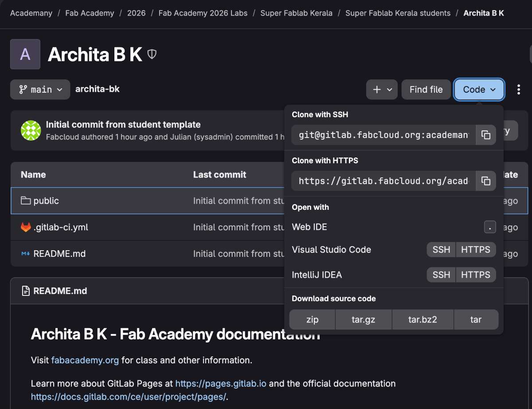Image resolution: width=532 pixels, height=409 pixels.
Task: Open the fabacademy.org link
Action: click(x=85, y=360)
